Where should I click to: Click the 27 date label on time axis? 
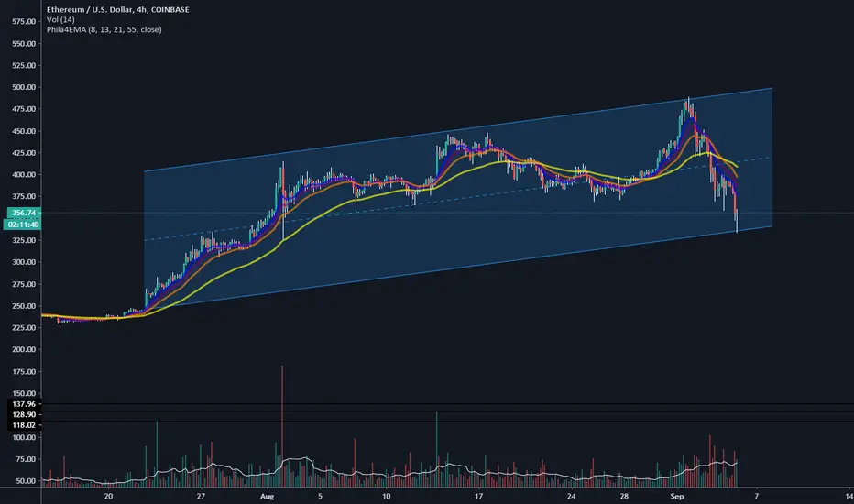coord(201,497)
